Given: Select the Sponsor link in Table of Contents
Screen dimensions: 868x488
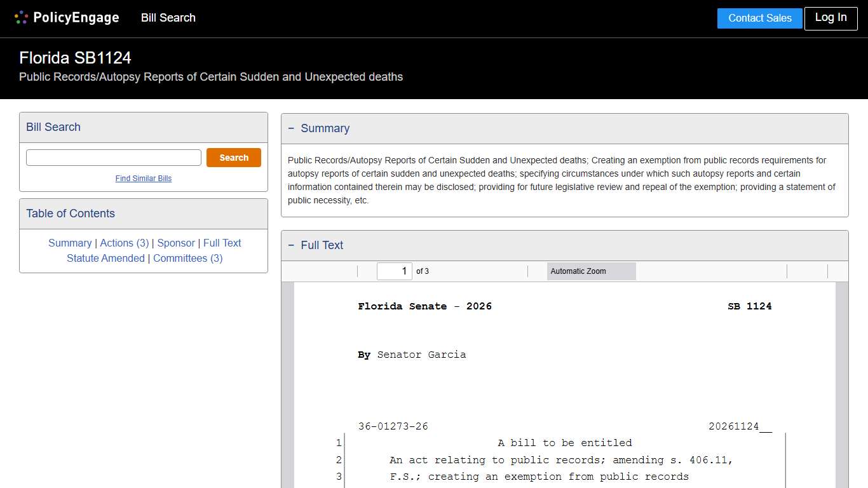Looking at the screenshot, I should 176,243.
